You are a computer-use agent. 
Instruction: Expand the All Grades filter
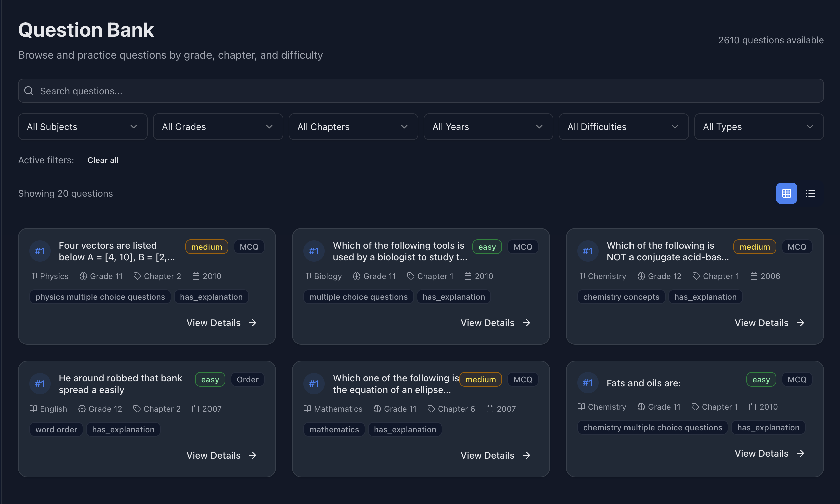pyautogui.click(x=218, y=127)
